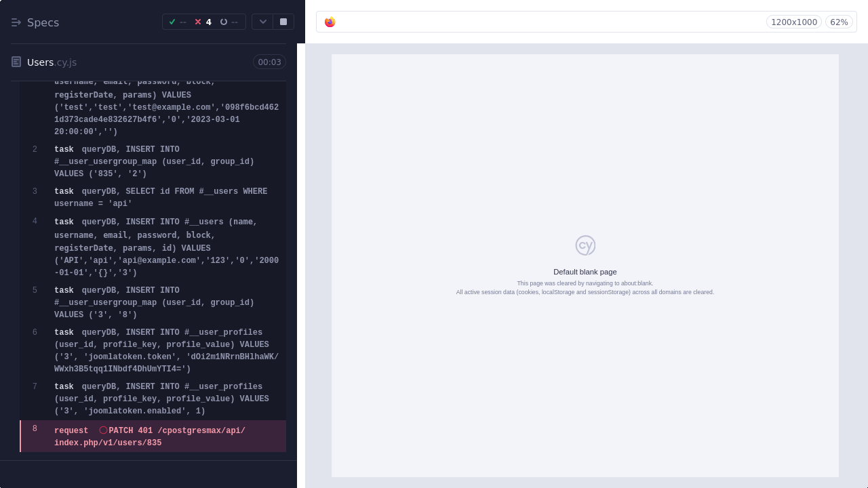Click the PATCH request status circle icon
868x488 pixels.
point(103,430)
